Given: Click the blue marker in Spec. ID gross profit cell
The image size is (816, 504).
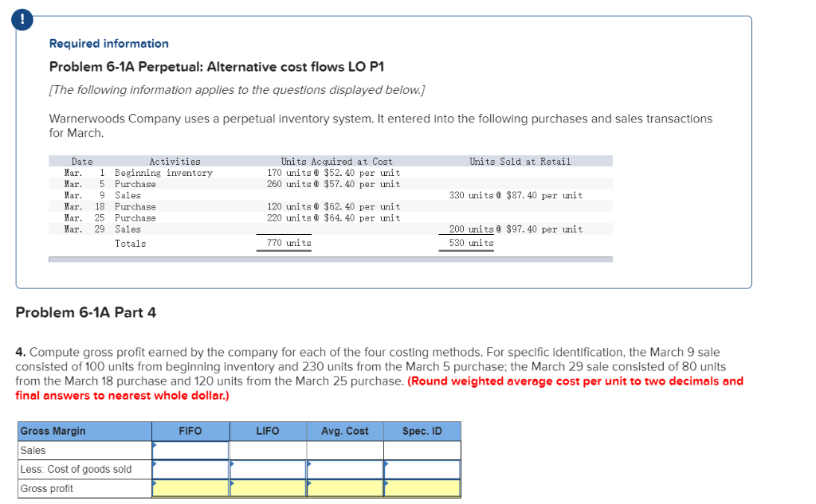Looking at the screenshot, I should [x=386, y=484].
